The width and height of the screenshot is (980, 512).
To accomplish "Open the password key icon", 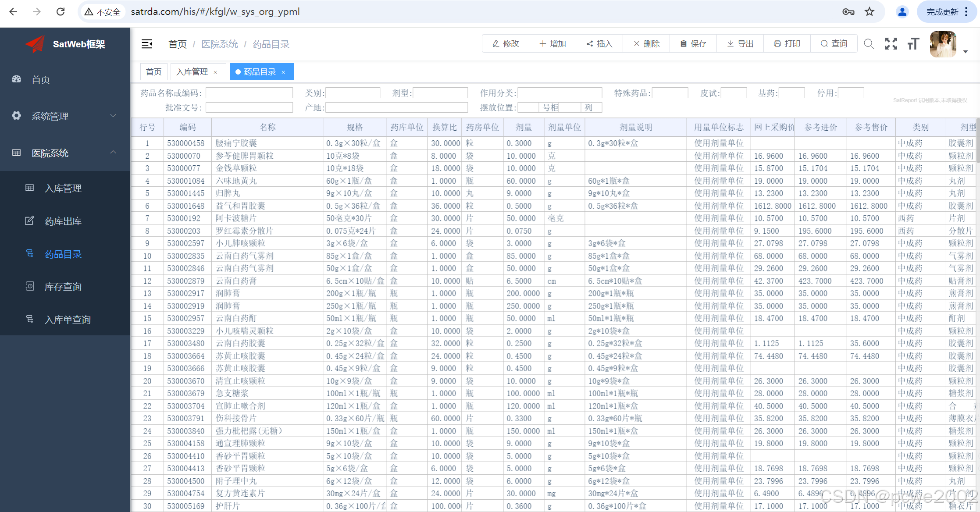I will coord(848,12).
